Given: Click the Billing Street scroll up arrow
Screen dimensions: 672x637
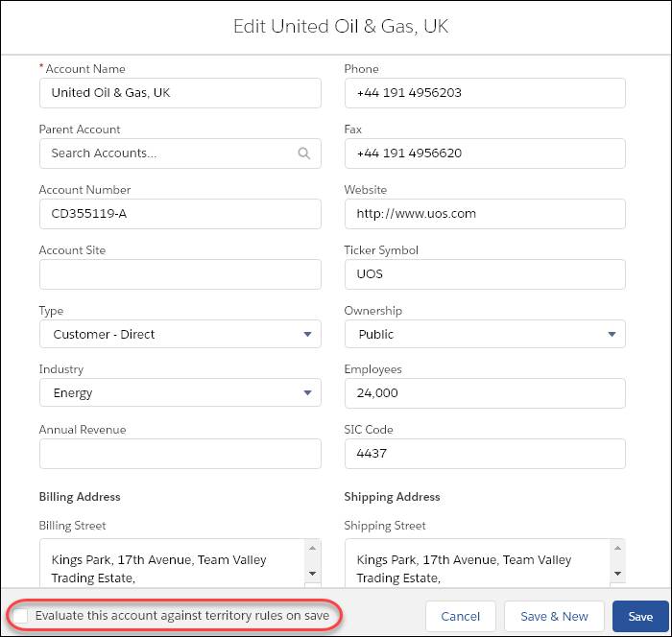Looking at the screenshot, I should [x=312, y=549].
